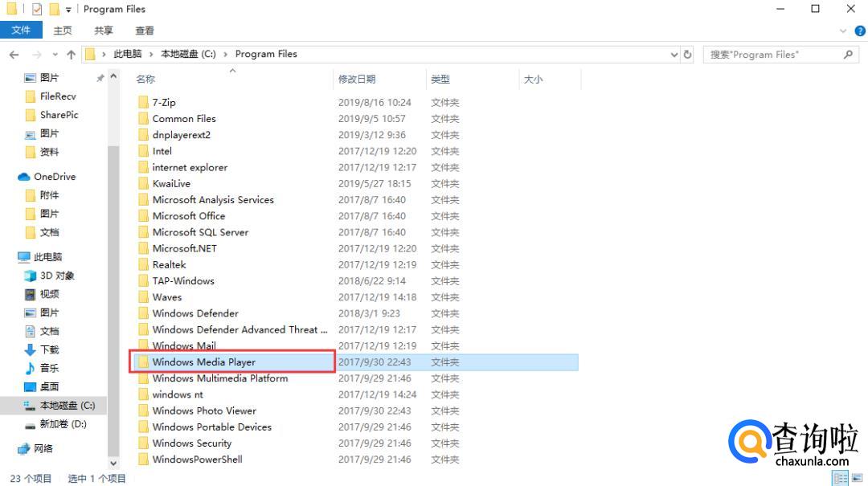Select the Common Files folder
868x486 pixels.
click(x=184, y=118)
